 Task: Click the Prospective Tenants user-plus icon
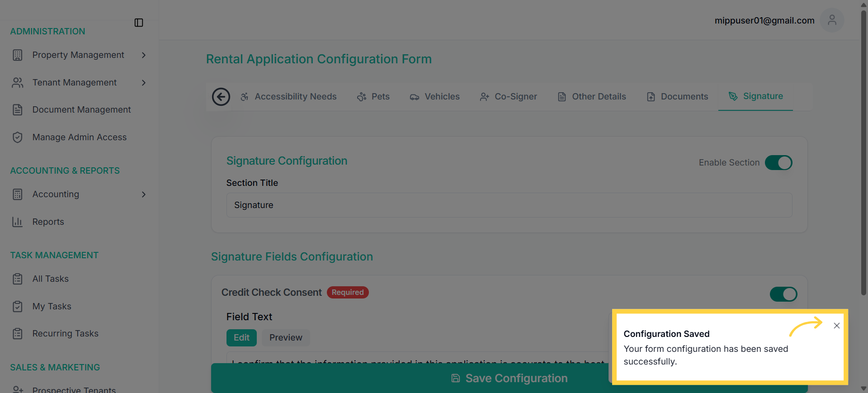(18, 389)
